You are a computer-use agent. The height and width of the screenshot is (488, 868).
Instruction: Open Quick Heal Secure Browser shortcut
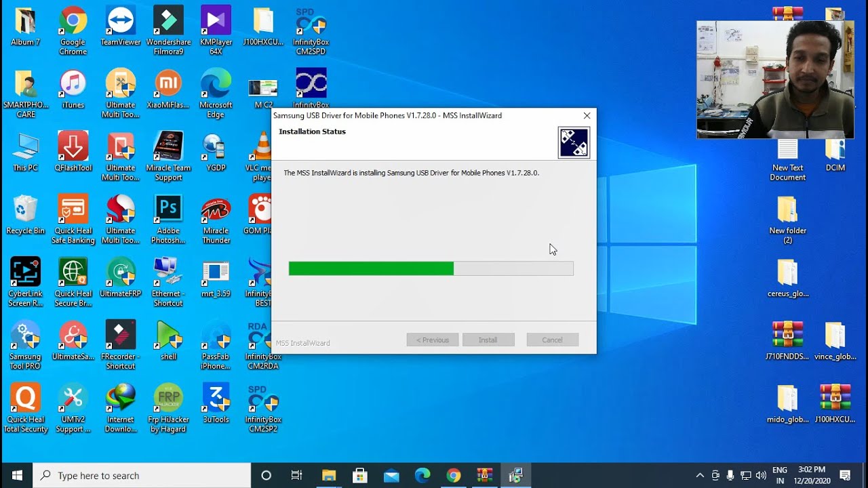[73, 283]
